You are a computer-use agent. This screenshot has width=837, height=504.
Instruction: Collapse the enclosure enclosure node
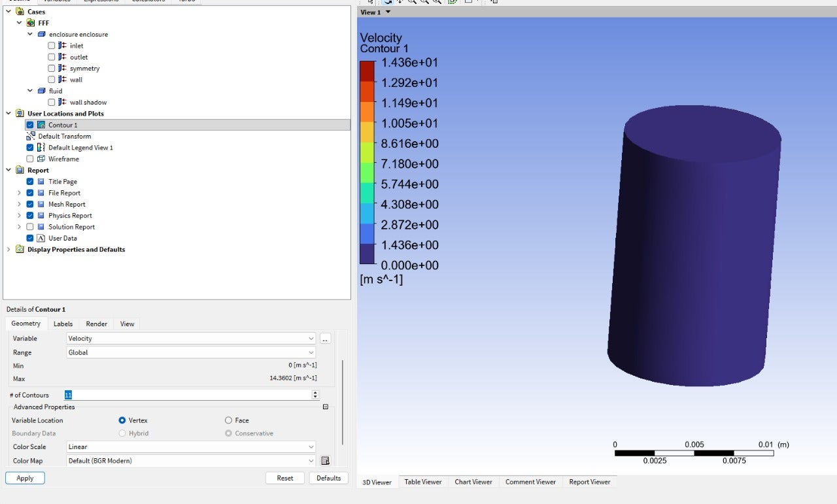pos(30,34)
